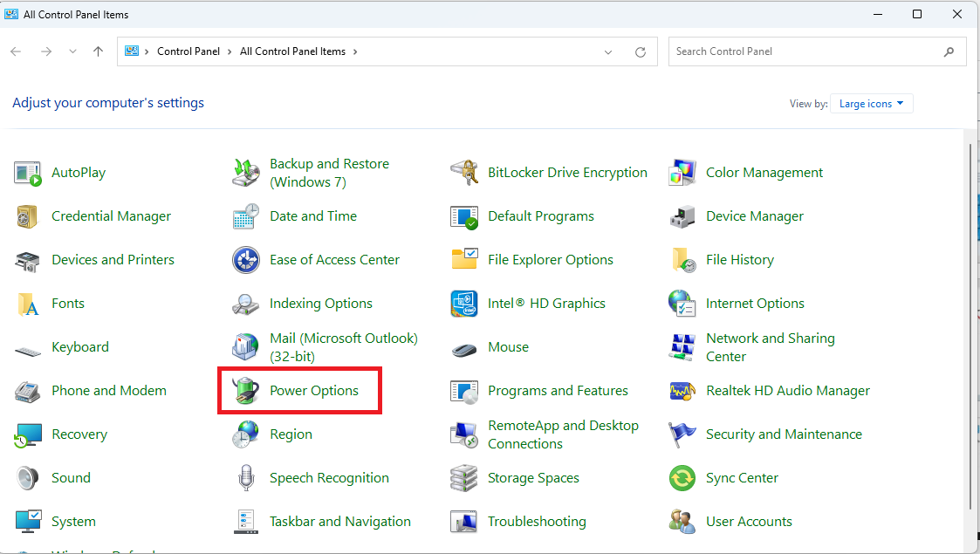This screenshot has height=554, width=980.
Task: Open the Sound link
Action: point(72,478)
